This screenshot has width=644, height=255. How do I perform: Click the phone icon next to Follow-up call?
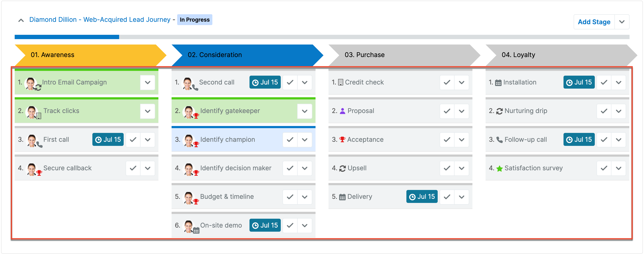(x=499, y=140)
